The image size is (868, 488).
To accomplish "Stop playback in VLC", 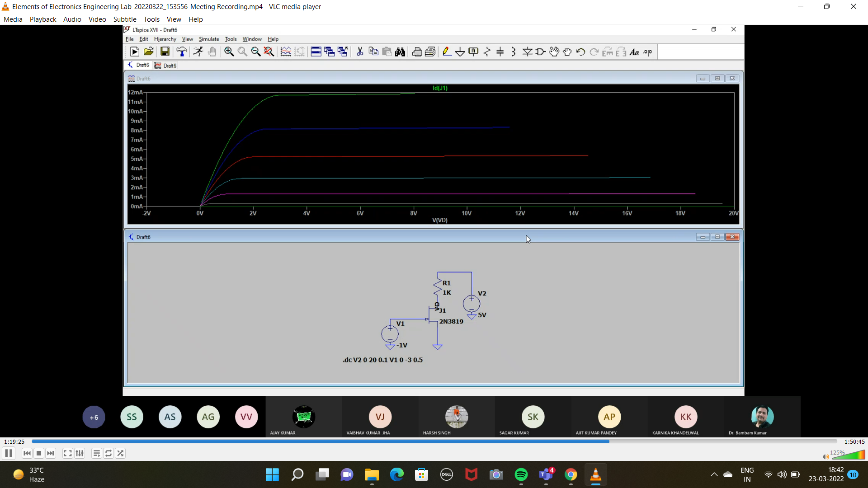I will click(x=39, y=453).
